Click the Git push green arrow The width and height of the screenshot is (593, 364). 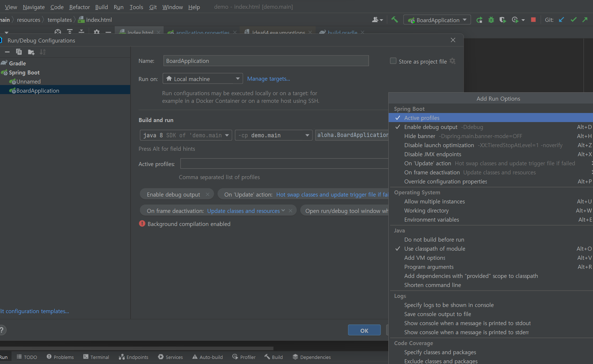pyautogui.click(x=585, y=20)
